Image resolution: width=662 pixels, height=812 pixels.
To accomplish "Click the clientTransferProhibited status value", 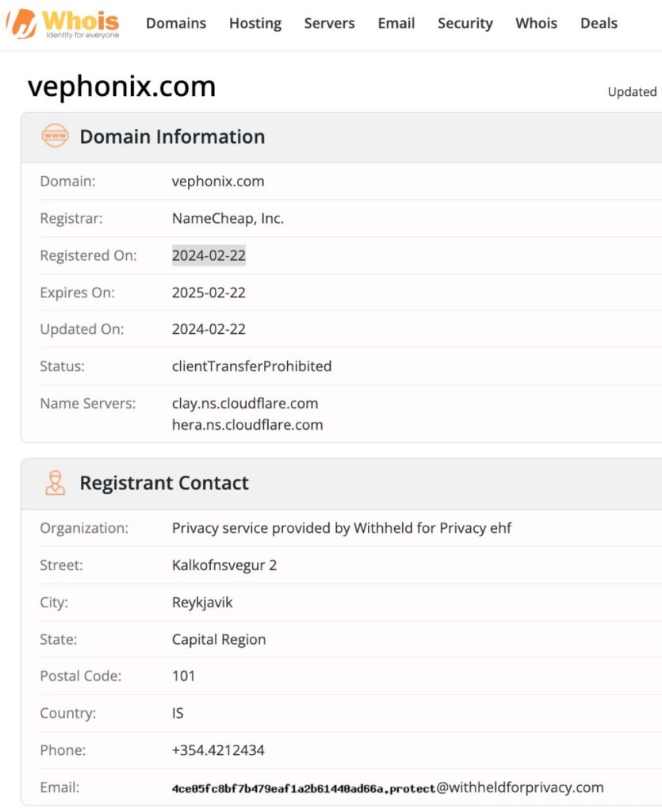I will point(251,366).
